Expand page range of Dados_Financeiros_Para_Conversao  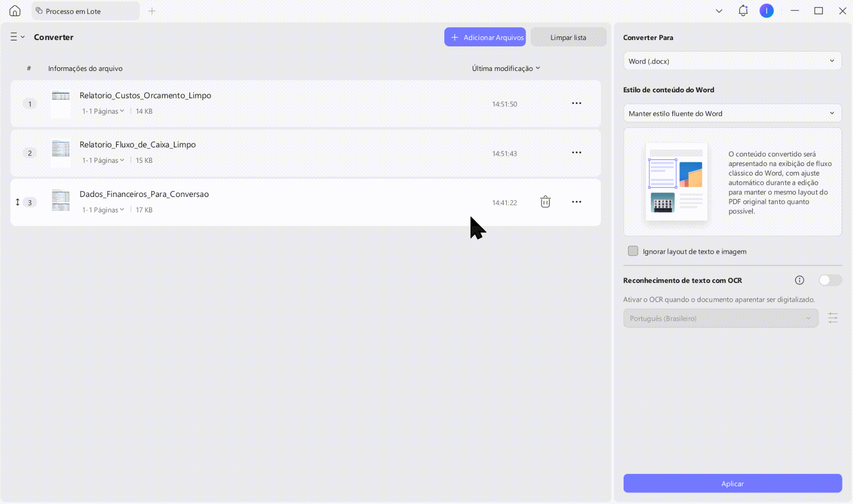(x=103, y=210)
